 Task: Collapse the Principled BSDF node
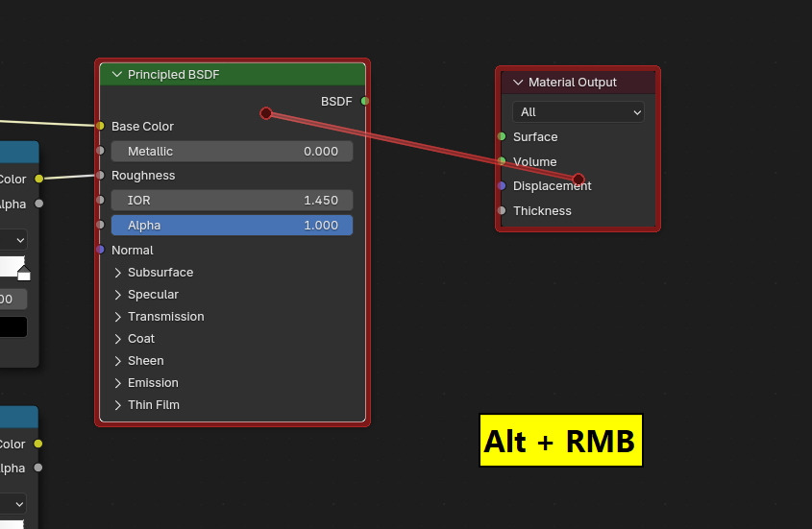click(117, 75)
